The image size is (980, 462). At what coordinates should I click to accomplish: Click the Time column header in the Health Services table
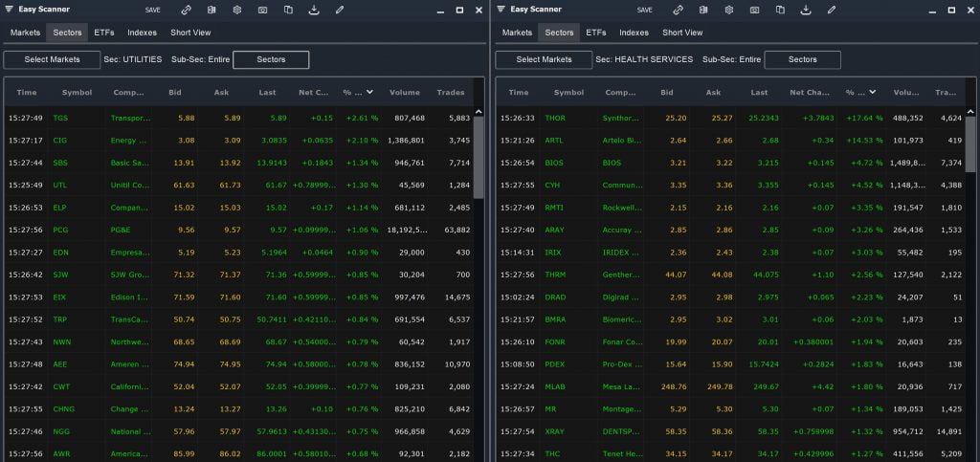point(518,93)
